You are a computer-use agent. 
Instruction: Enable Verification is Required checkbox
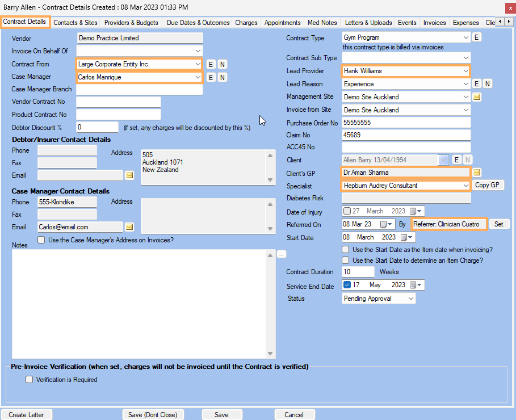[30, 380]
